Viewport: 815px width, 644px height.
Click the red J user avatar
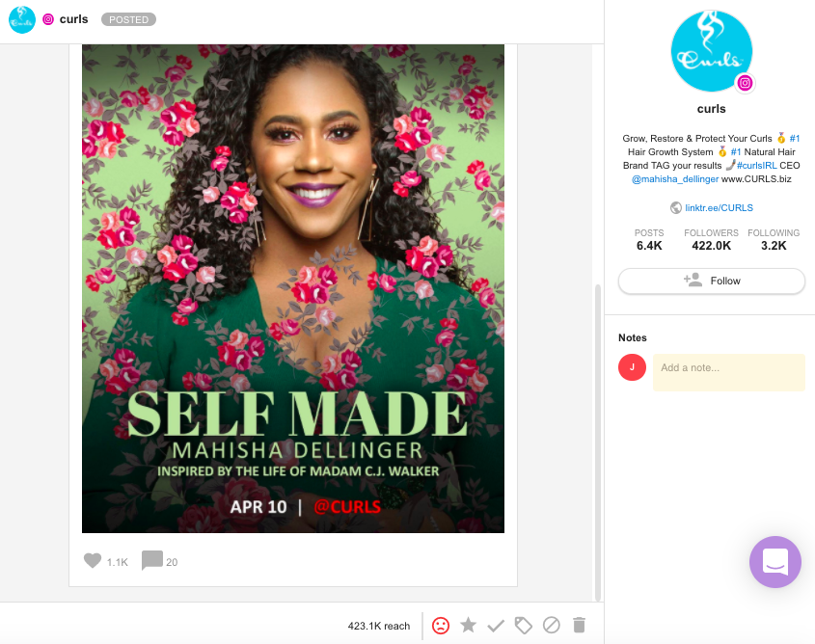coord(632,367)
